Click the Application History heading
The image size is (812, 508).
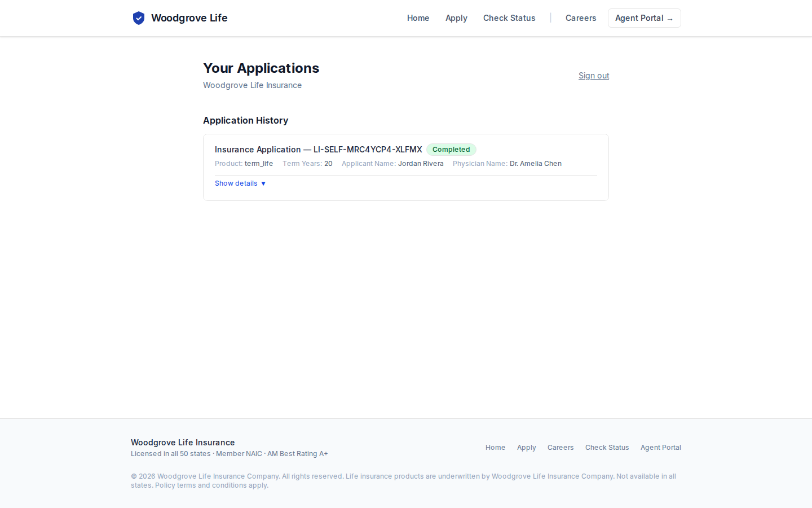[245, 120]
